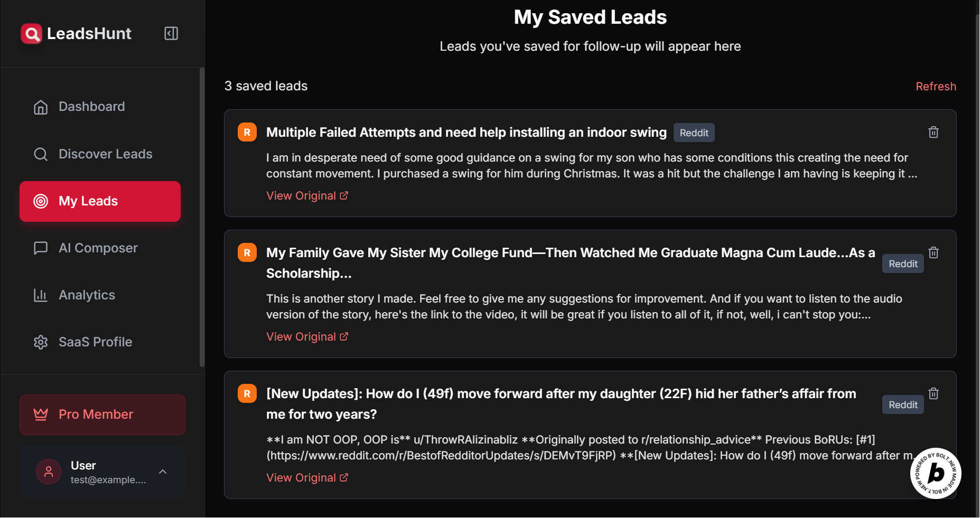Click the Bolt badge icon
The width and height of the screenshot is (980, 518).
pos(935,473)
